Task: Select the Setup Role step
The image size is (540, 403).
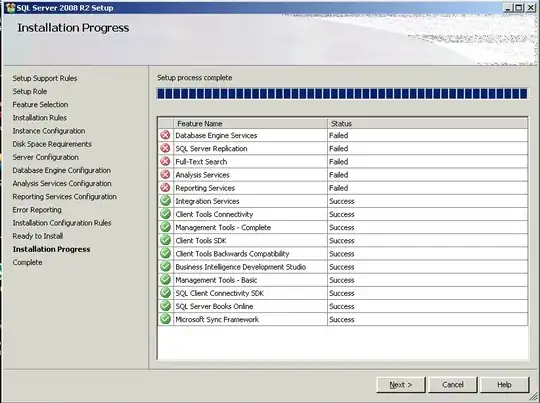Action: coord(30,91)
